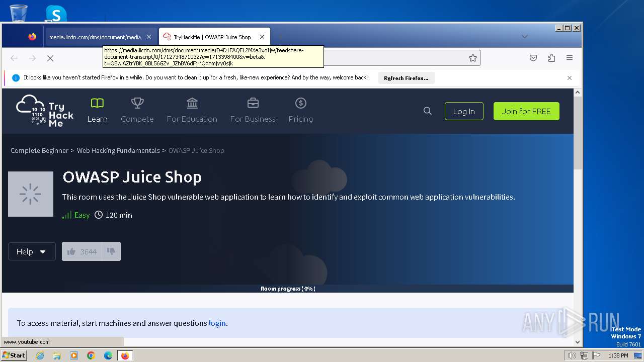Viewport: 644px width, 362px height.
Task: Open the Skype desktop icon
Action: [x=56, y=13]
